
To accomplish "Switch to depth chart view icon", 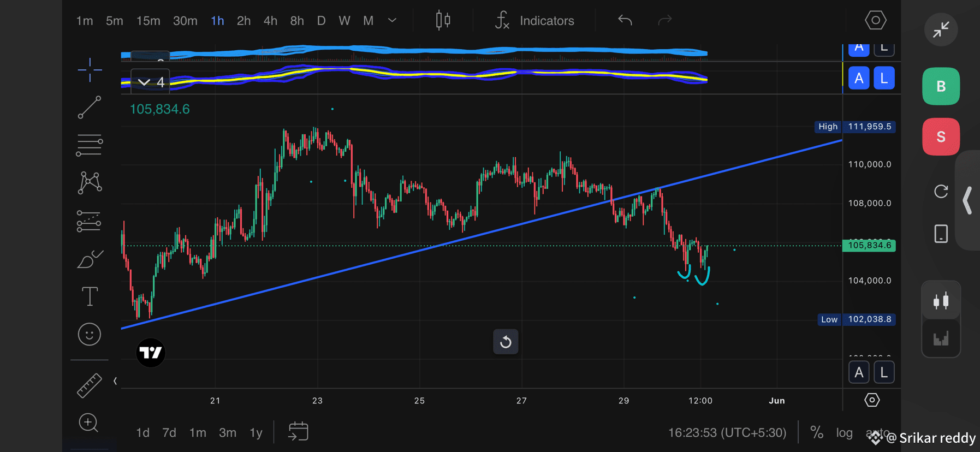I will click(x=941, y=338).
